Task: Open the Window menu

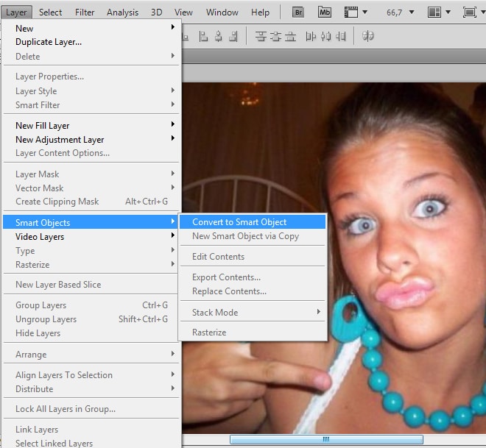Action: click(x=222, y=12)
